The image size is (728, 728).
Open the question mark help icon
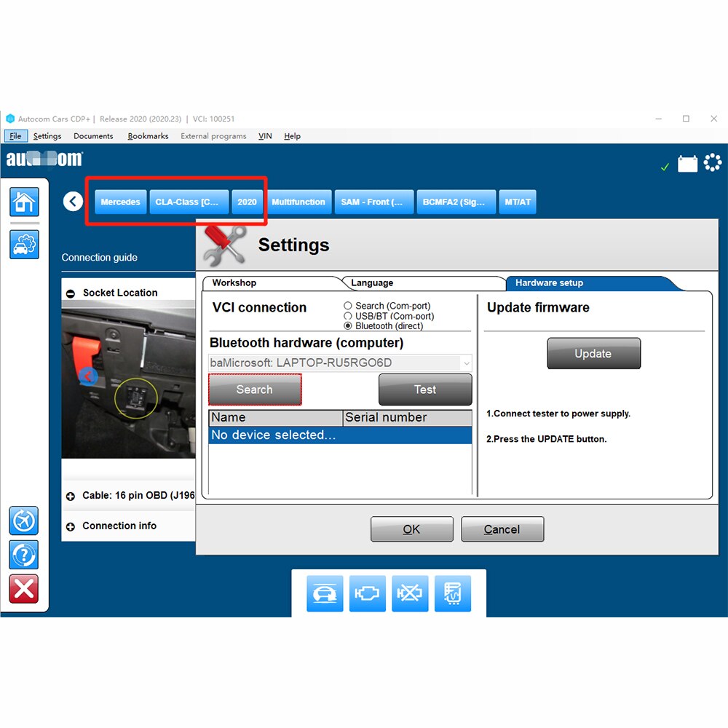(x=24, y=554)
